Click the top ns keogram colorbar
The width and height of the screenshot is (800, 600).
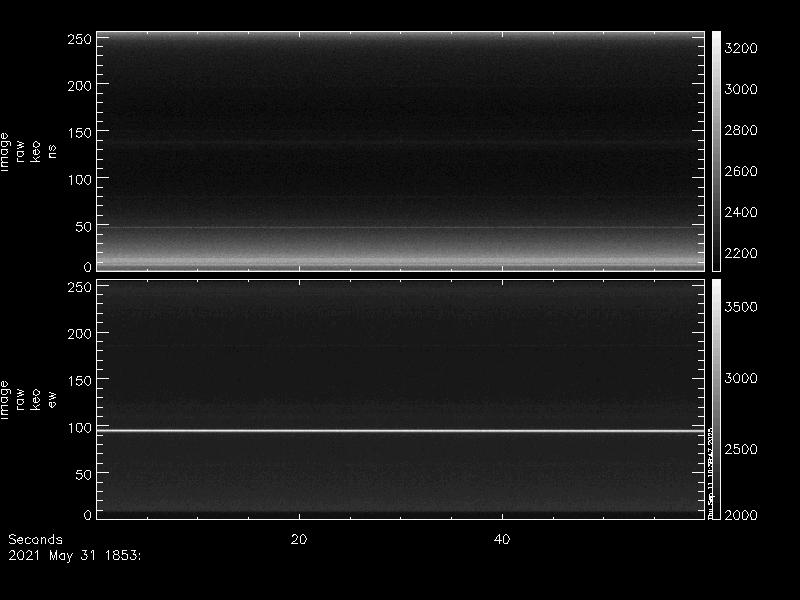click(x=716, y=150)
